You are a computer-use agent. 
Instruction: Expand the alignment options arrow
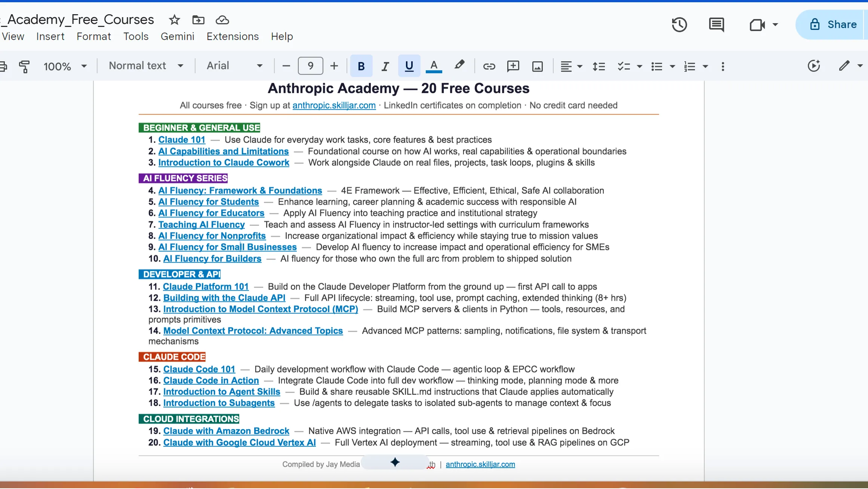[x=580, y=66]
